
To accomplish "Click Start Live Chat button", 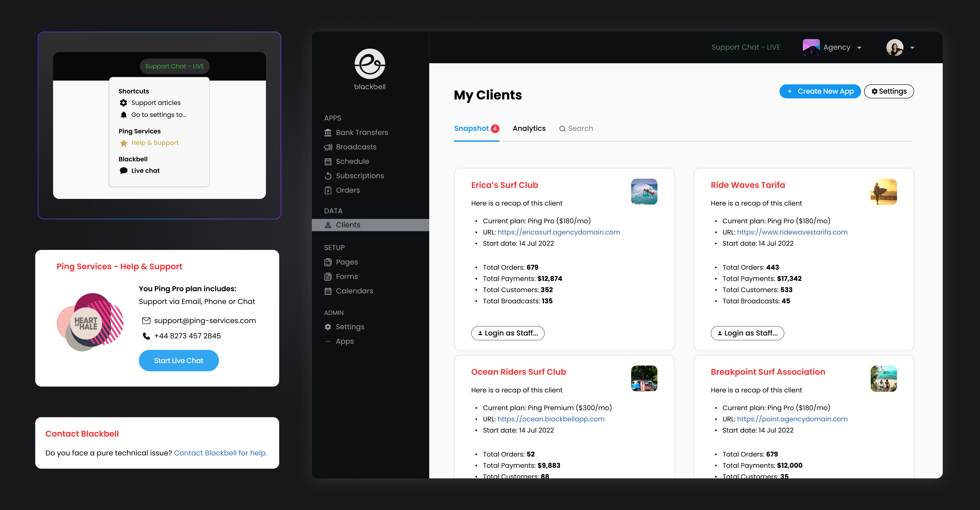I will [178, 361].
